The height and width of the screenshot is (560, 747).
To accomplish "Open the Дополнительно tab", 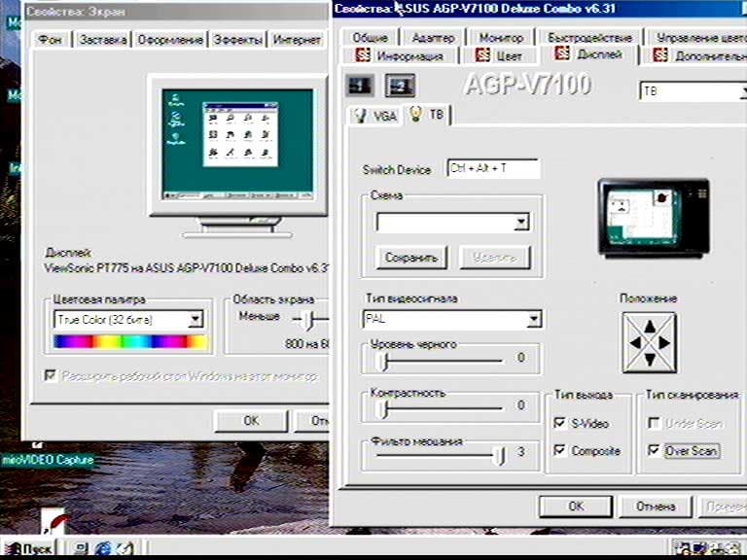I will click(x=695, y=55).
